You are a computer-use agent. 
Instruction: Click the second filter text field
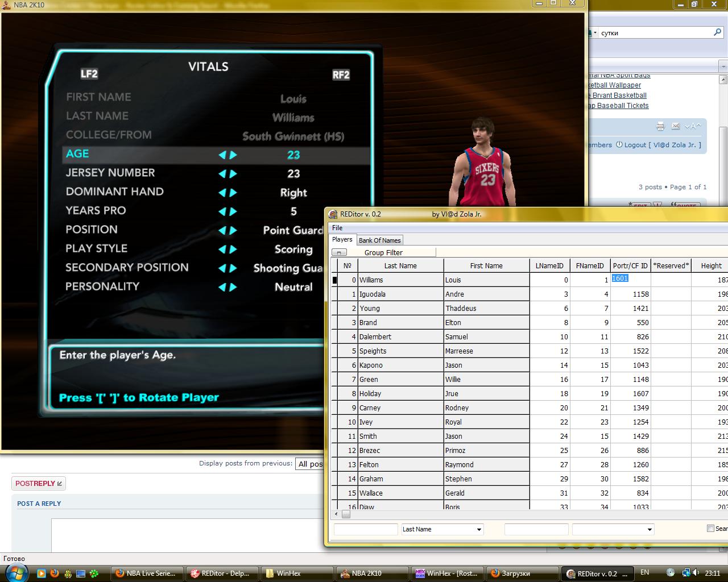(536, 529)
